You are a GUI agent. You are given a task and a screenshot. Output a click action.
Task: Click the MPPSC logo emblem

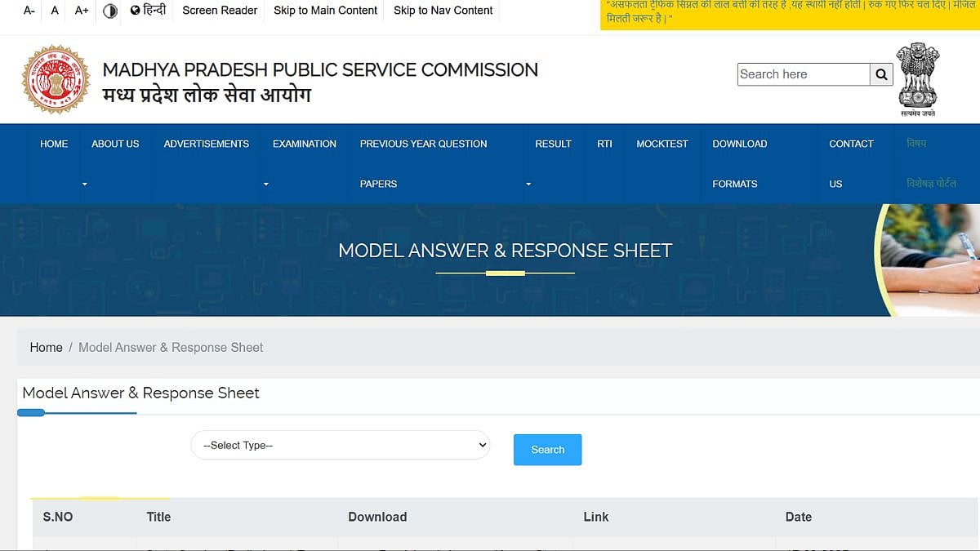click(56, 79)
